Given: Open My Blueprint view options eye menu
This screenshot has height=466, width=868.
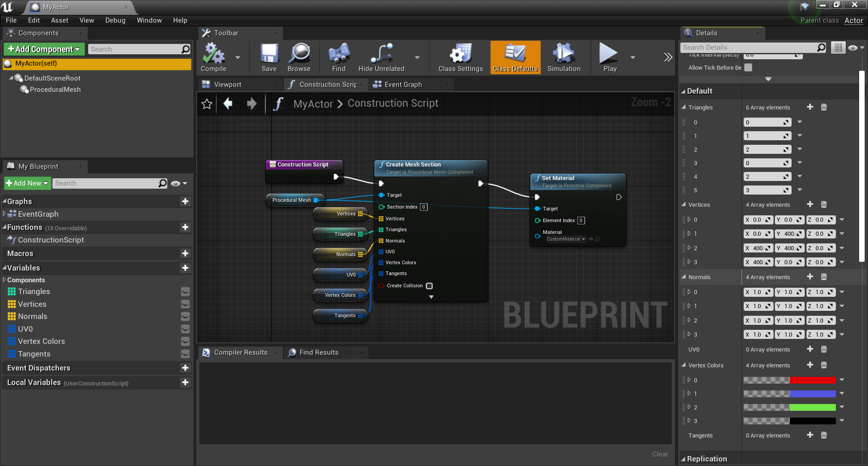Looking at the screenshot, I should point(179,183).
